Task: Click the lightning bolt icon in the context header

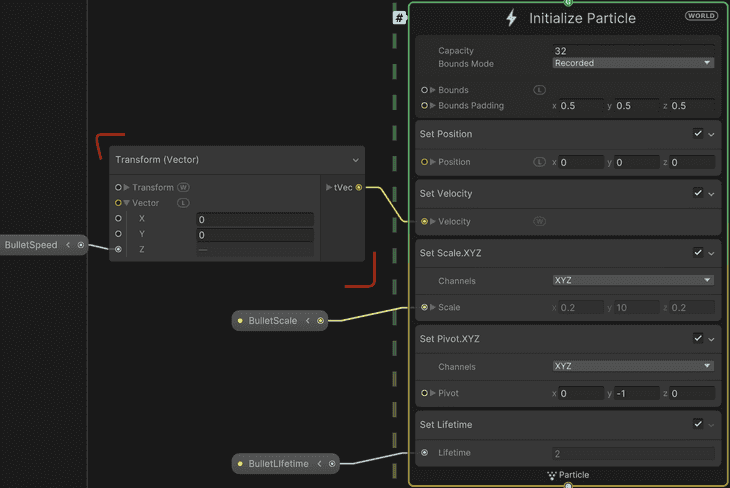Action: coord(511,18)
